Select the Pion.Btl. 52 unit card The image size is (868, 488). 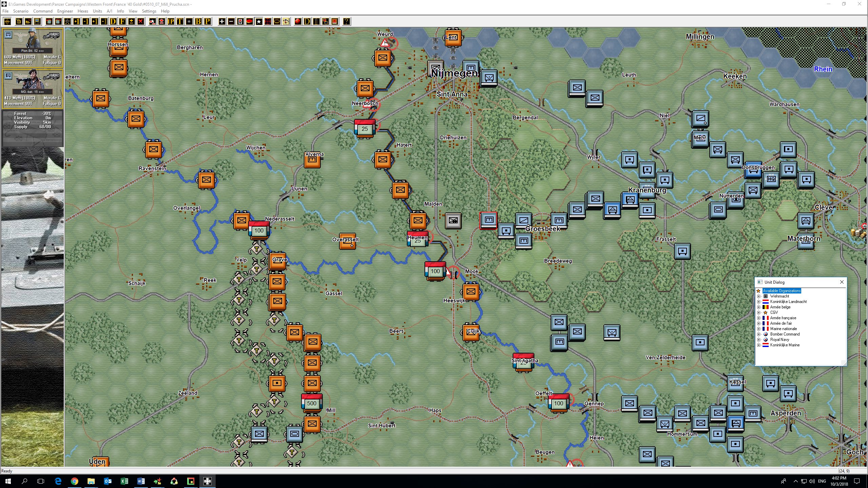point(33,47)
